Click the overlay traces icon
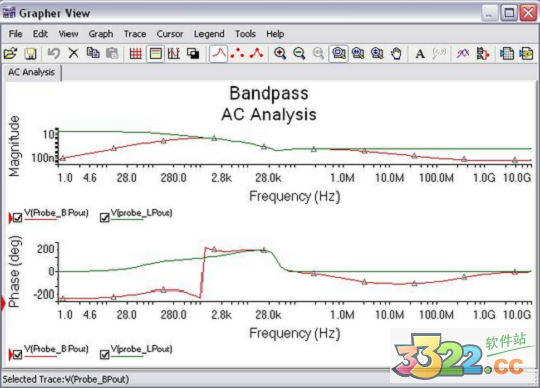 pos(463,54)
